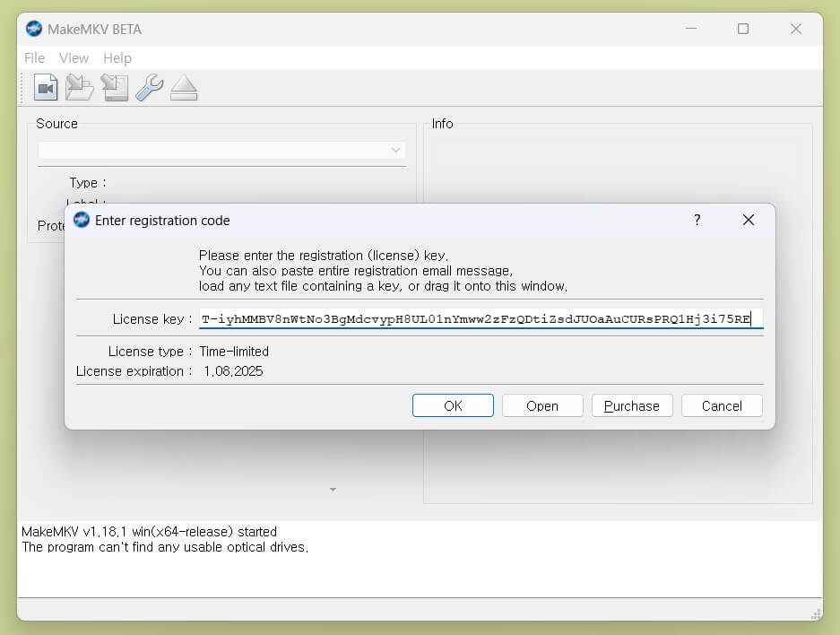The width and height of the screenshot is (840, 635).
Task: Confirm the license key with OK
Action: tap(453, 405)
